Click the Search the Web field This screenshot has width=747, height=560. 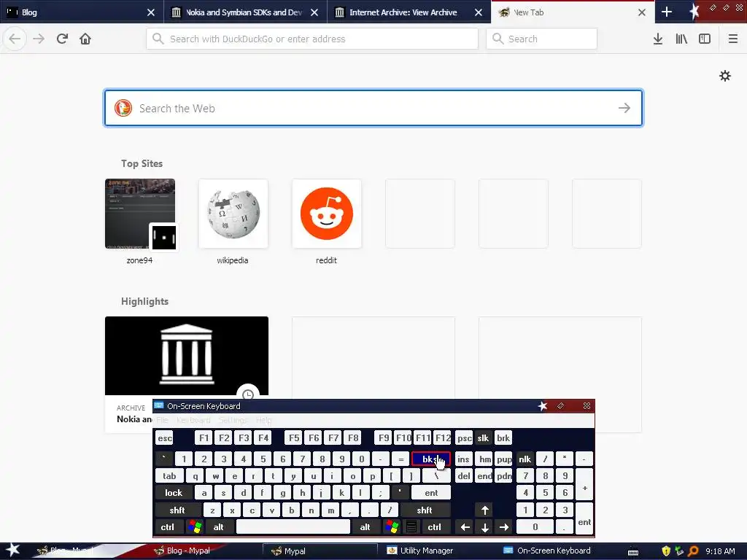pos(373,108)
